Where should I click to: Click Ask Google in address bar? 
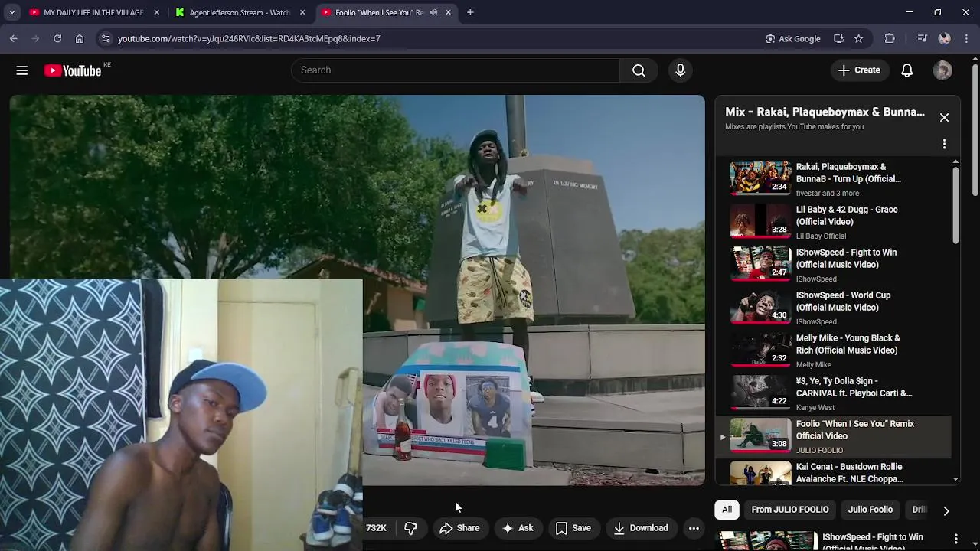coord(792,38)
